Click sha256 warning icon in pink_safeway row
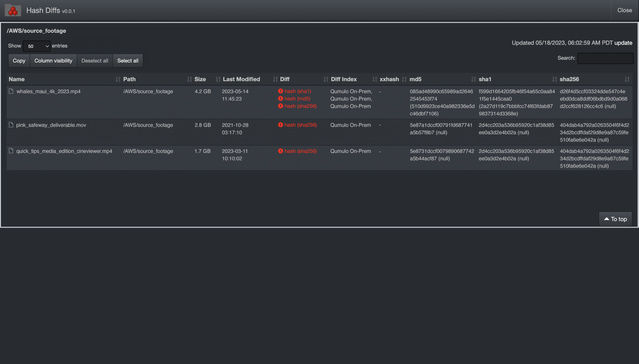 280,125
